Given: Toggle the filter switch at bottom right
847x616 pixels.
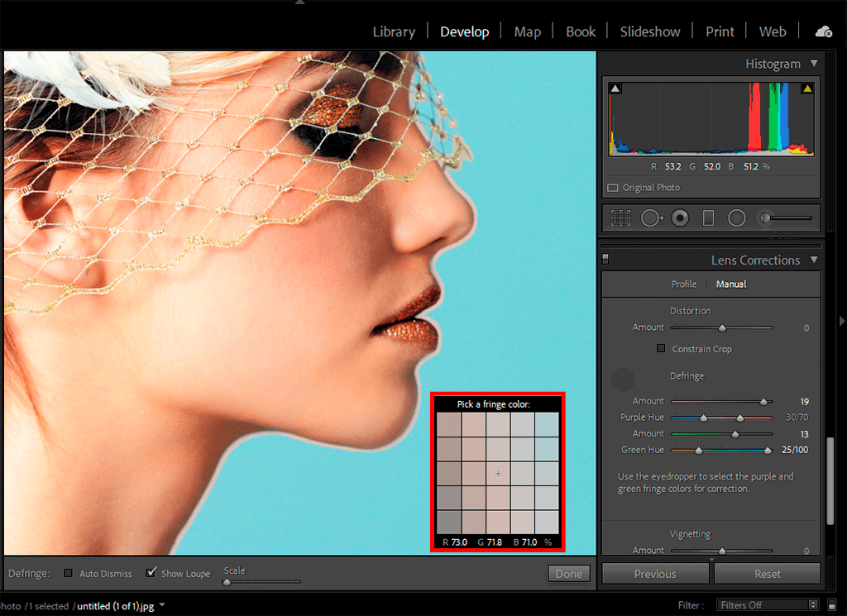Looking at the screenshot, I should coord(832,605).
